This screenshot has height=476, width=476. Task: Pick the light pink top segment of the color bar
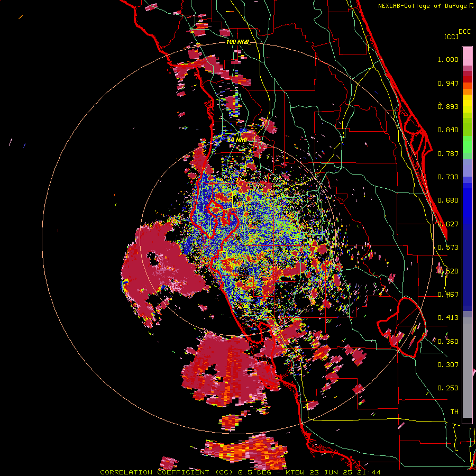(467, 57)
